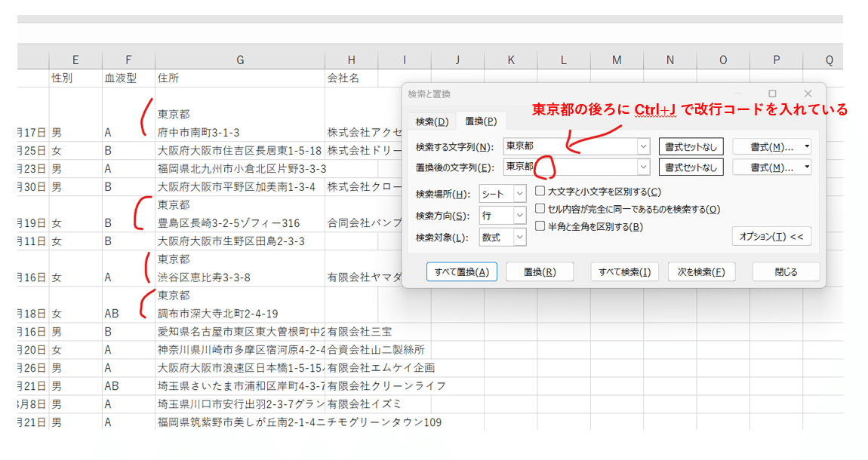868x460 pixels.
Task: Click the 性別 header cell
Action: point(75,78)
